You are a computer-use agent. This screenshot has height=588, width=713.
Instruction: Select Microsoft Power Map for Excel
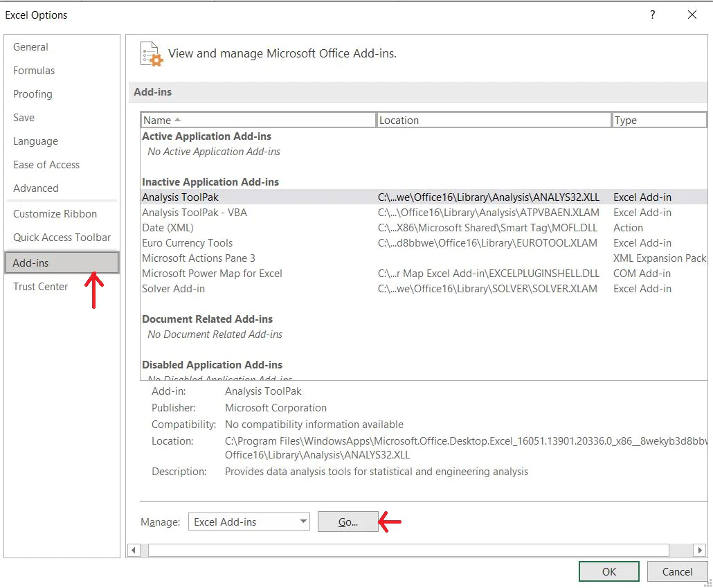point(424,274)
